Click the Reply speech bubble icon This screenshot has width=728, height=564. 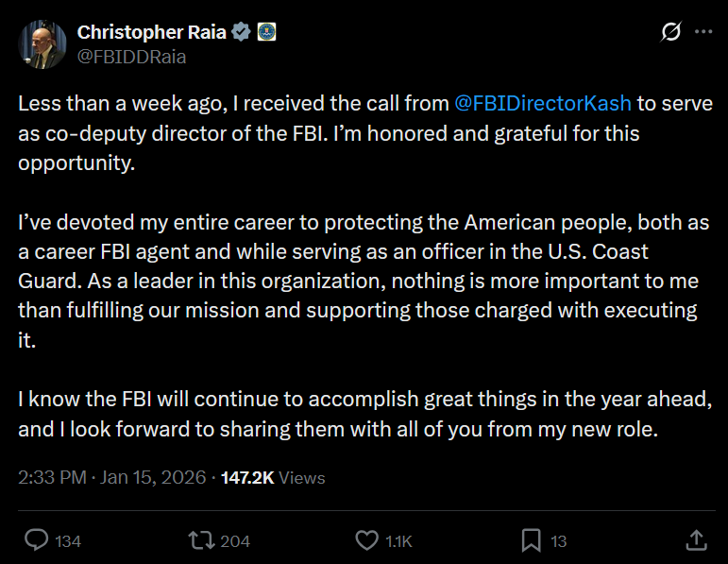36,540
